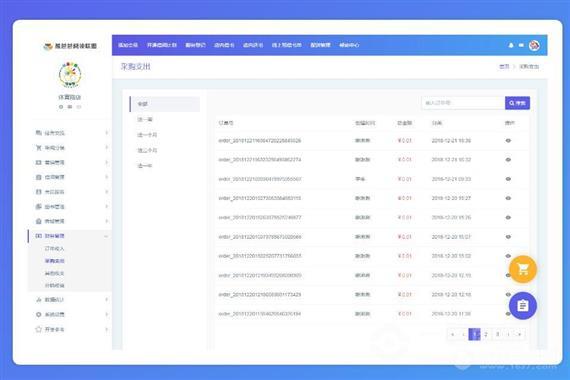Collapse the expanded finance management sidebar menu
This screenshot has width=570, height=380.
[70, 236]
